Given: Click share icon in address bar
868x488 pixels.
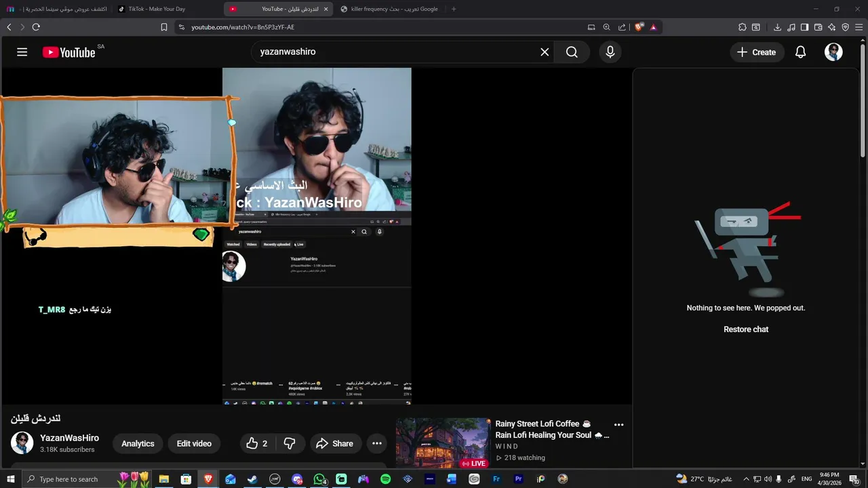Looking at the screenshot, I should pos(622,27).
